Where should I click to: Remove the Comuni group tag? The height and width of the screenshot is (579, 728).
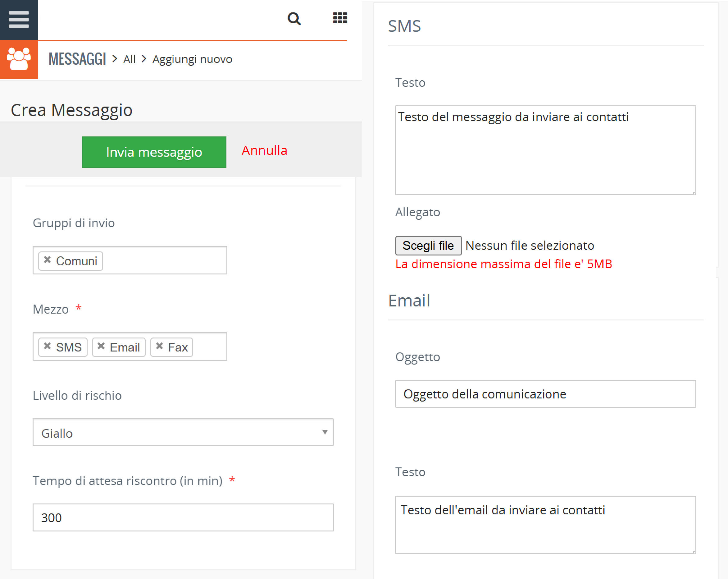coord(47,260)
